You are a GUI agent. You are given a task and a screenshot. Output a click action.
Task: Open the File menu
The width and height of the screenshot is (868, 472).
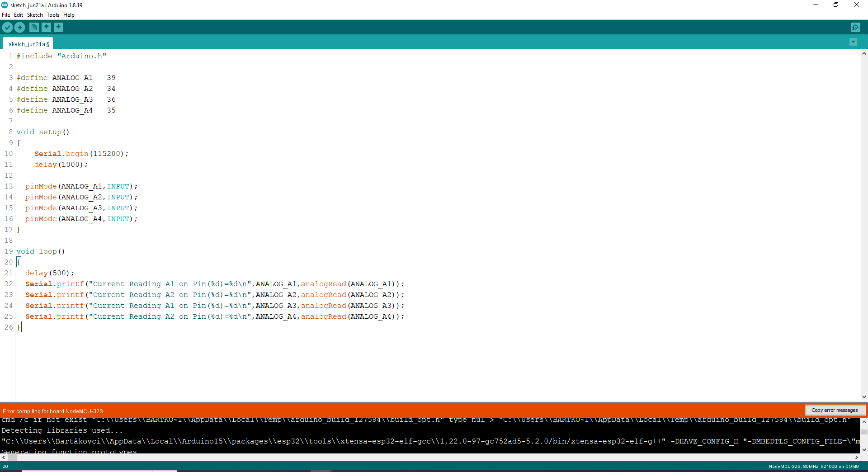(x=6, y=15)
